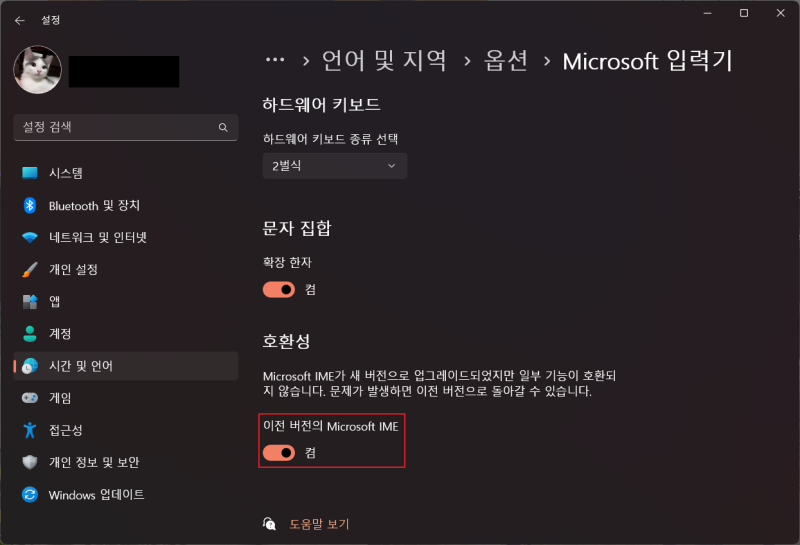Click the 개인 설정 paintbrush icon
The height and width of the screenshot is (545, 800).
[x=30, y=269]
